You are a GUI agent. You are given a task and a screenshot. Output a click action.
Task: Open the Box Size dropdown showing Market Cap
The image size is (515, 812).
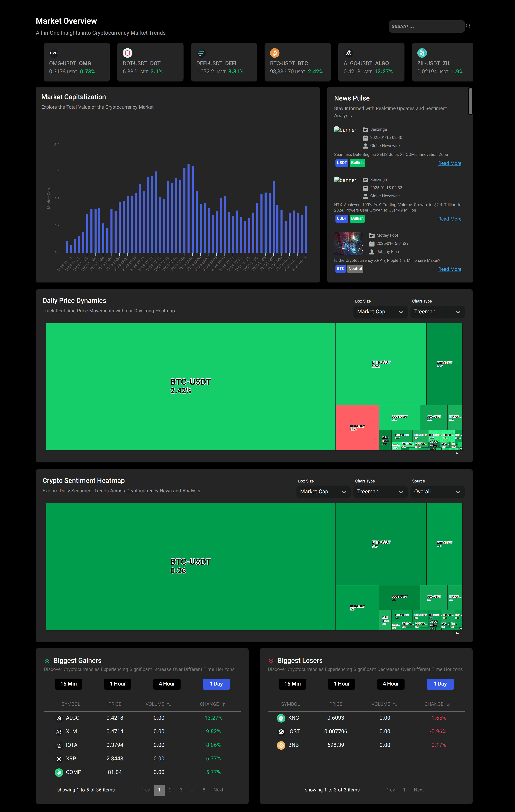pyautogui.click(x=380, y=312)
